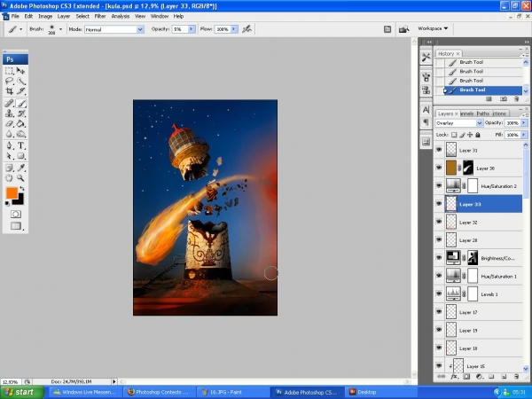Select the Path Selection tool

9,156
